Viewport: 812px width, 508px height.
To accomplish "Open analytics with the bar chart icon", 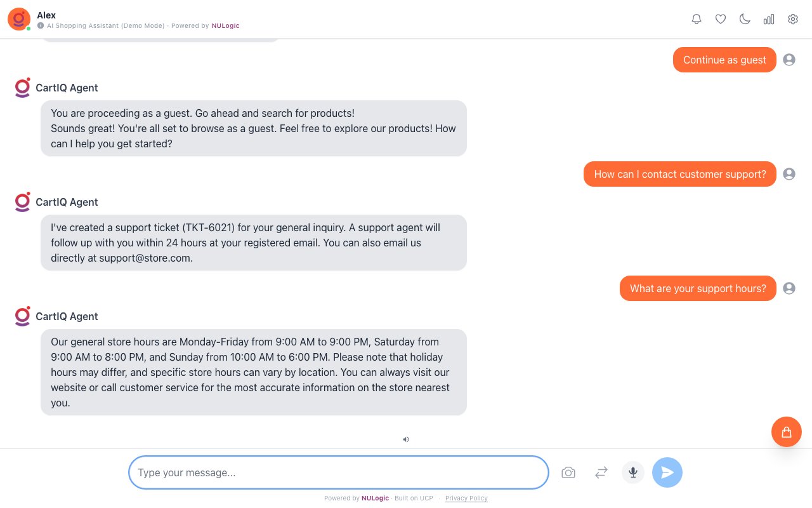I will pyautogui.click(x=769, y=19).
